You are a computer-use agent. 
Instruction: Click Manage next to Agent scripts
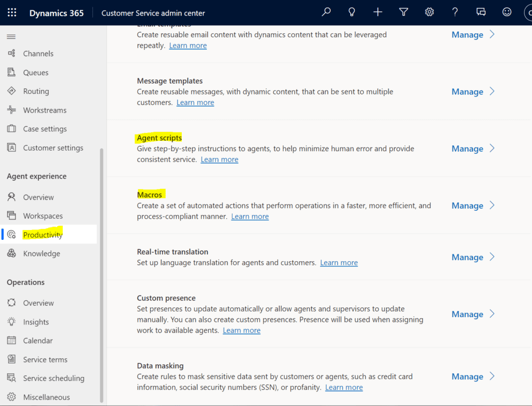(467, 148)
